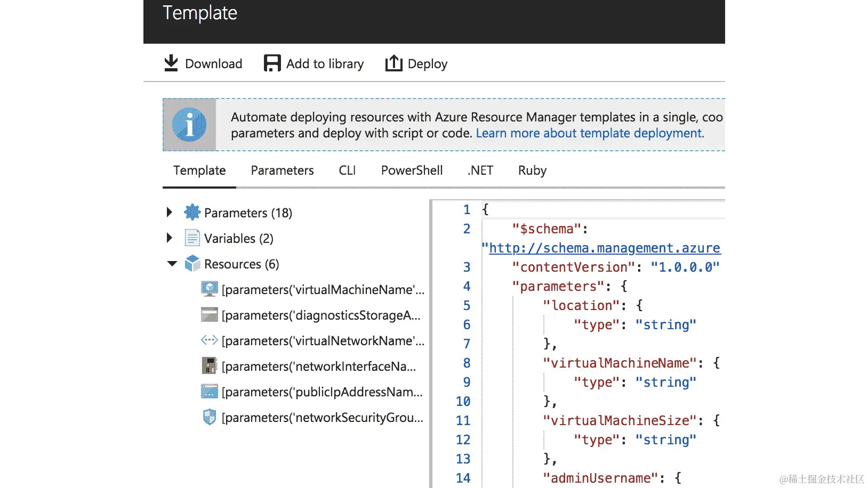Click the Resources cube icon in tree
Screen dimensions: 868x488
pos(192,264)
